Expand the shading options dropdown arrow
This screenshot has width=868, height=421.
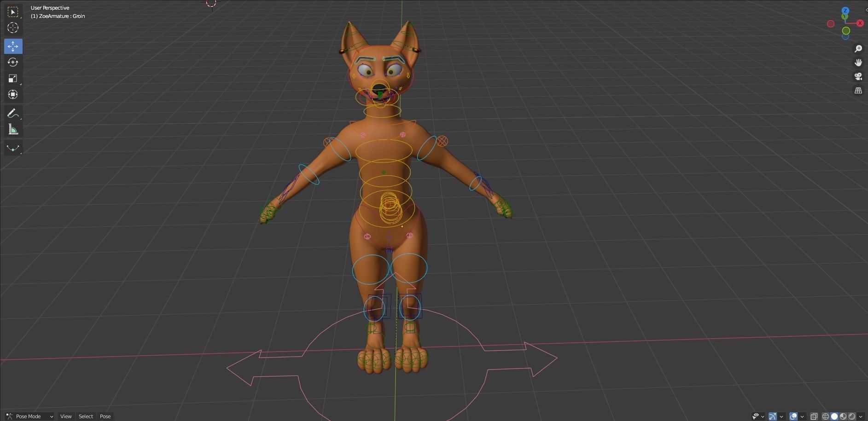pos(861,416)
